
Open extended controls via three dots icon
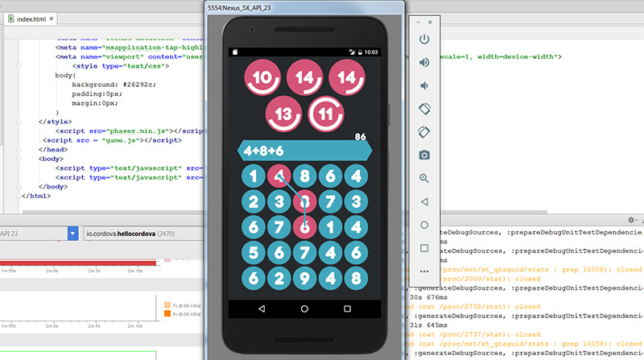(x=424, y=271)
